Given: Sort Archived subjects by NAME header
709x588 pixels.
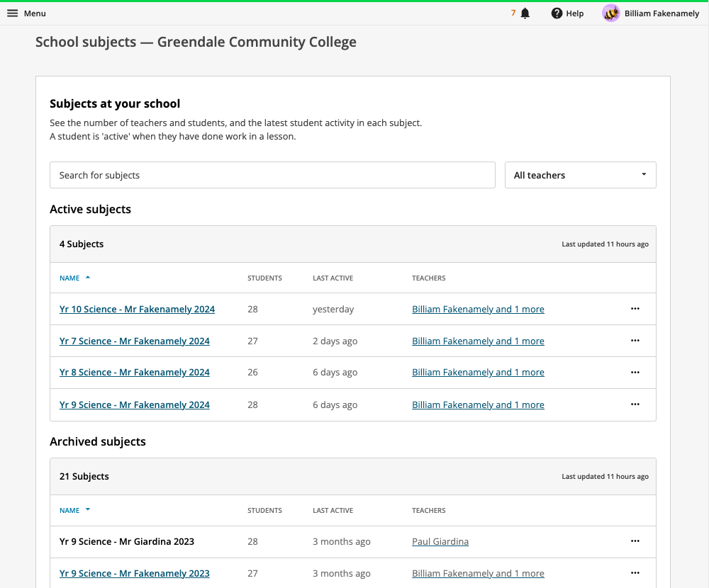Looking at the screenshot, I should [69, 510].
